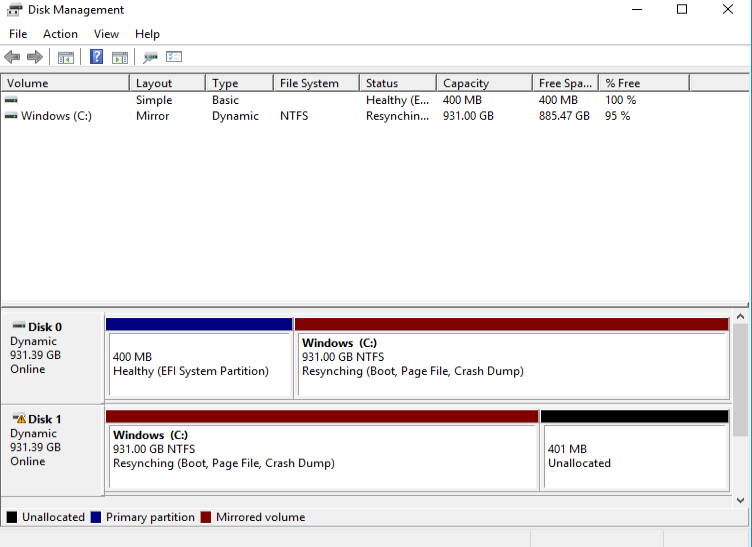Sort volumes by Capacity column header
Image resolution: width=752 pixels, height=547 pixels.
click(x=466, y=83)
